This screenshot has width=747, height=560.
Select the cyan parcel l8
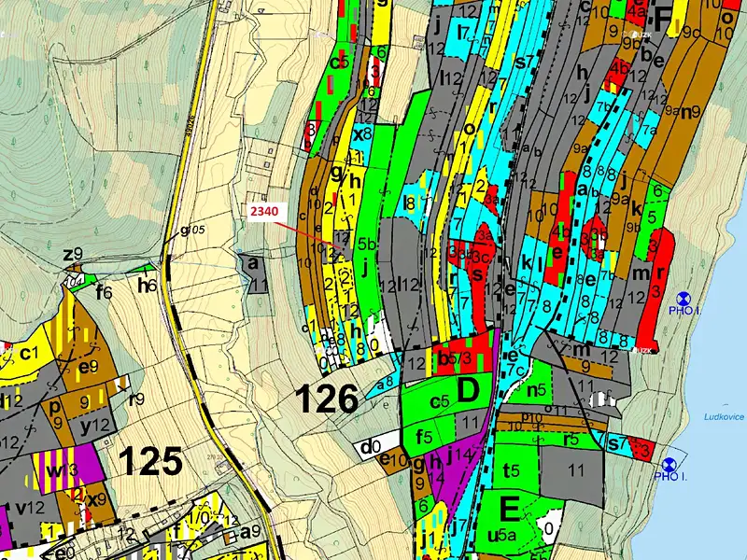click(x=410, y=204)
